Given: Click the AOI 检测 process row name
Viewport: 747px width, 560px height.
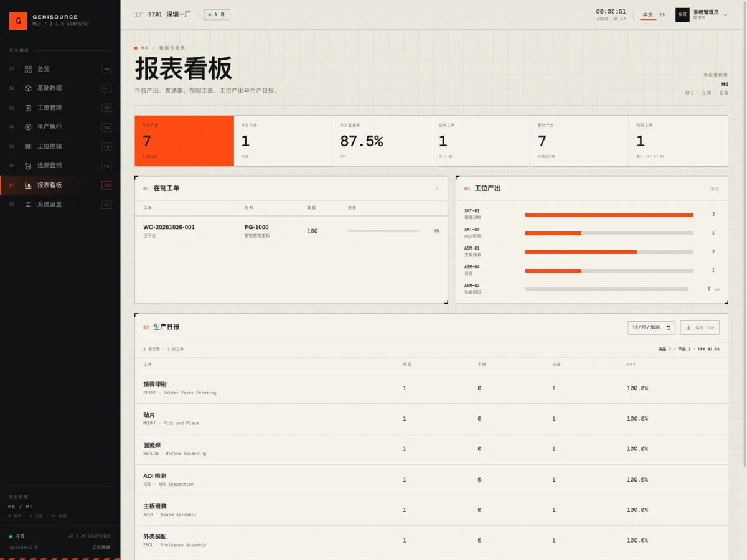Looking at the screenshot, I should 154,476.
